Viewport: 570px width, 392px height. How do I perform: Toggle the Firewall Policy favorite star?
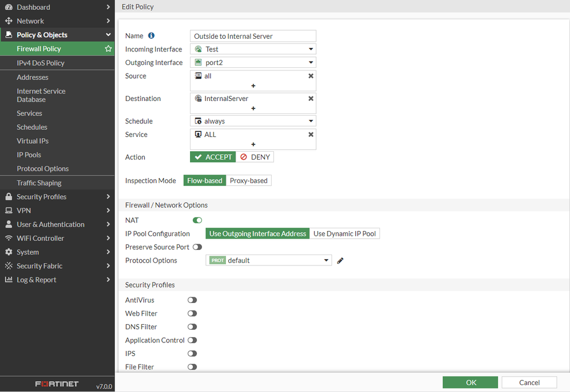coord(108,49)
